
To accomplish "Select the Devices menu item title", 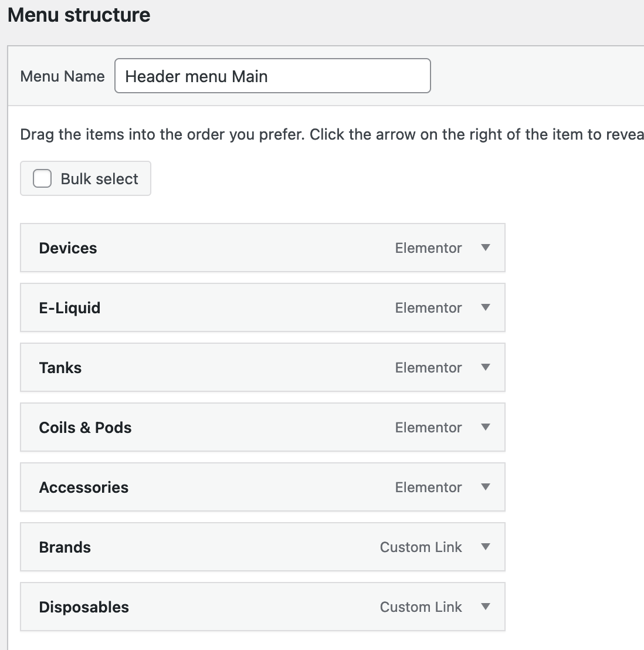I will [68, 248].
